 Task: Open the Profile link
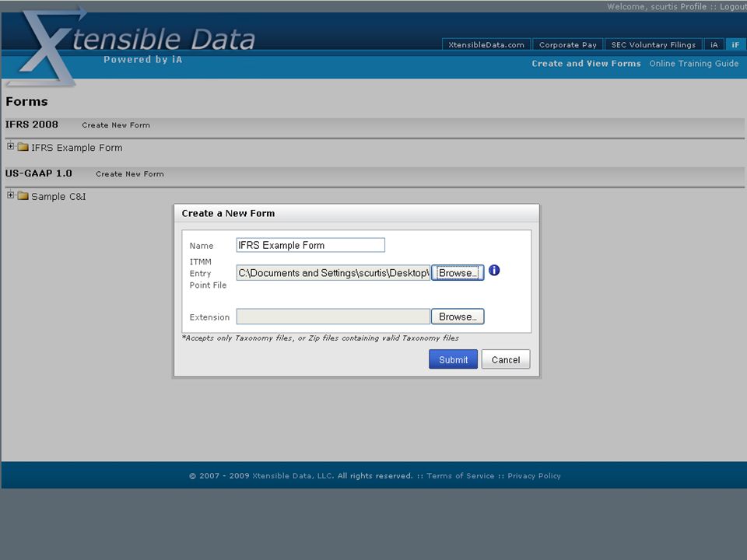coord(693,7)
